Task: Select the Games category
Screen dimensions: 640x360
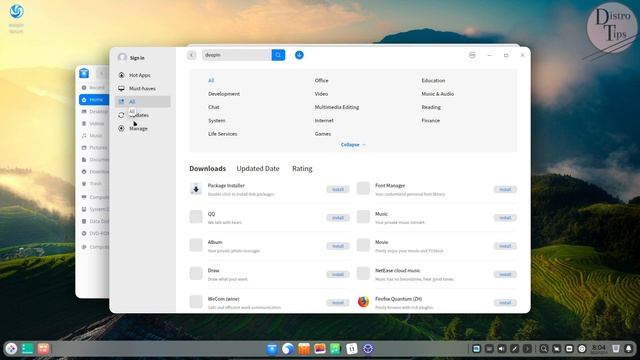Action: point(322,134)
